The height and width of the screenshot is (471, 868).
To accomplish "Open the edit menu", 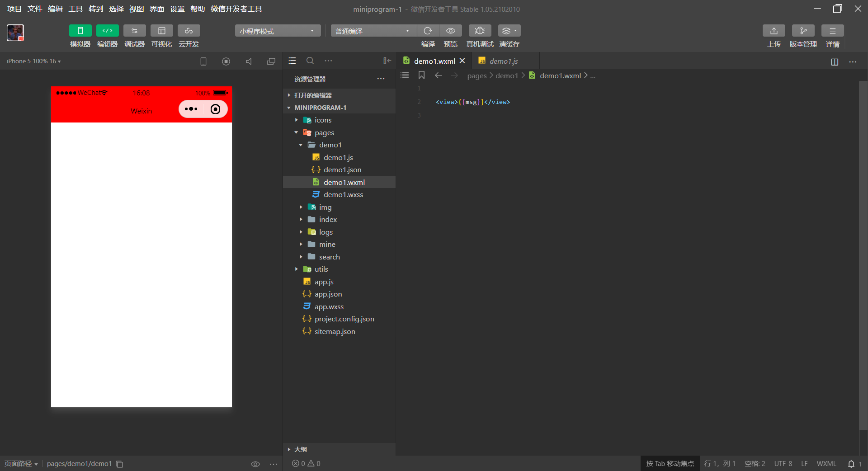I will [x=55, y=9].
